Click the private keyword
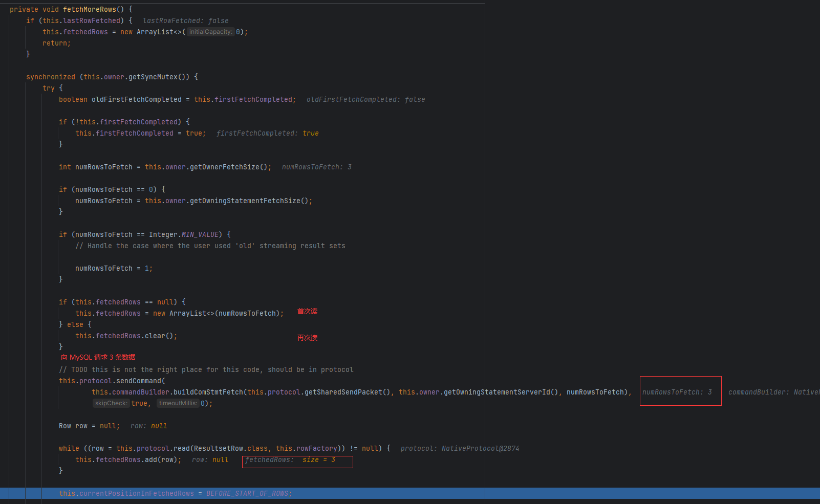 click(x=24, y=9)
